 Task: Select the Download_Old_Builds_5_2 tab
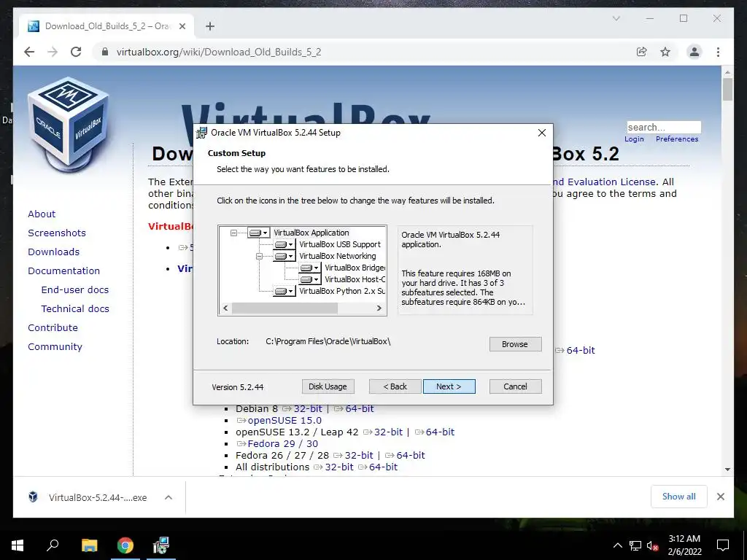coord(107,26)
